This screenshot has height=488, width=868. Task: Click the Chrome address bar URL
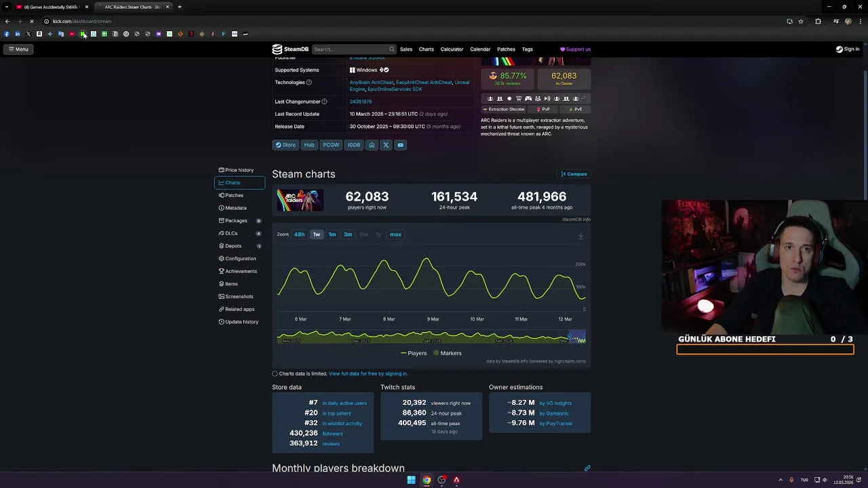click(82, 22)
